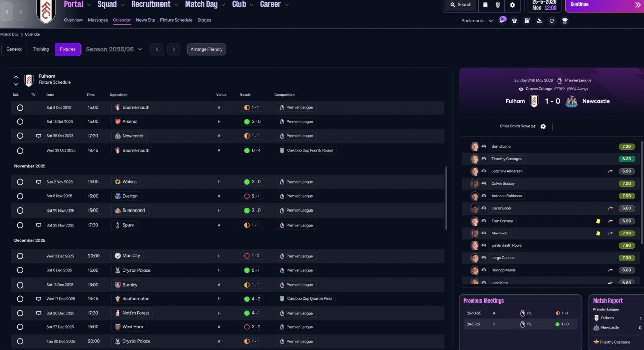Screen dimensions: 644x350
Task: Switch to the Messages tab
Action: (98, 20)
